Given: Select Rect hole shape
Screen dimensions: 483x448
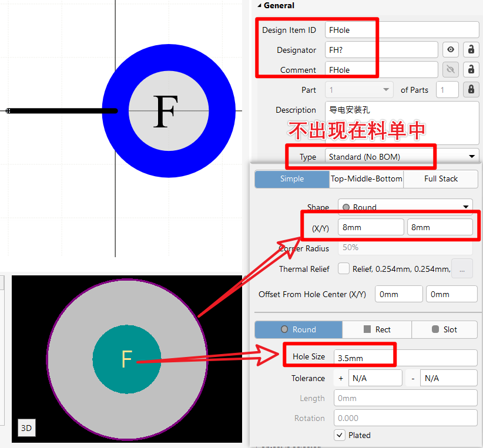Looking at the screenshot, I should click(377, 329).
